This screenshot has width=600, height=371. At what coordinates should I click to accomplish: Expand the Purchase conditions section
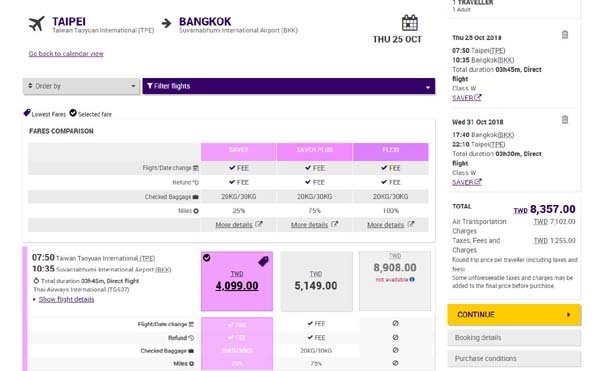pos(514,359)
